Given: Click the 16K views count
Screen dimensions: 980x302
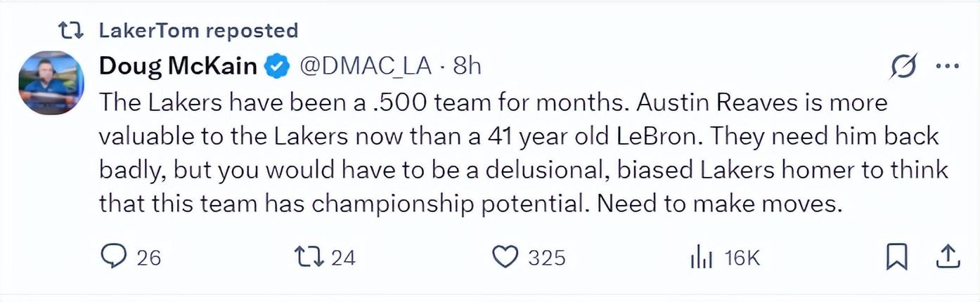Looking at the screenshot, I should (742, 258).
